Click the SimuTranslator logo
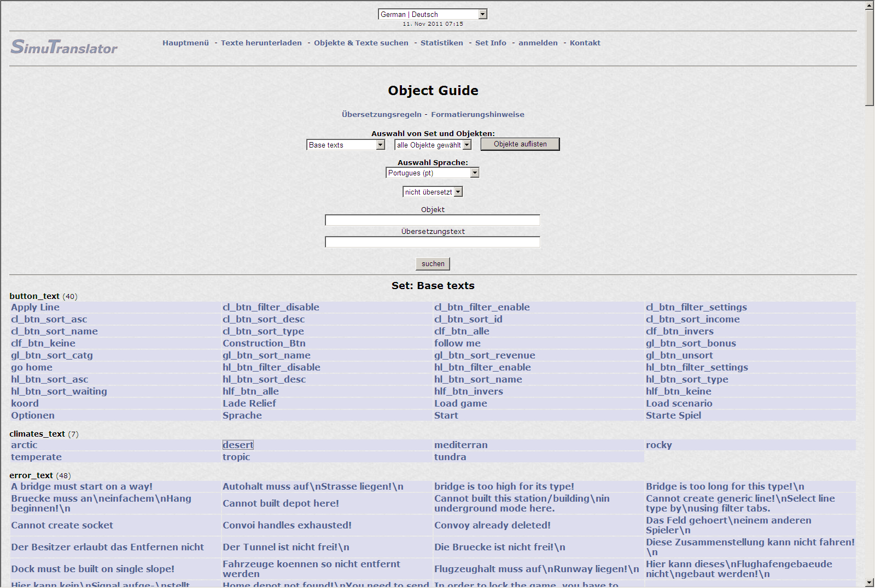The height and width of the screenshot is (588, 875). pos(64,47)
